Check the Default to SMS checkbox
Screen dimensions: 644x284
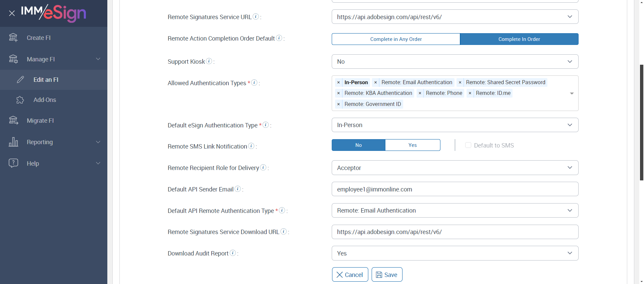click(468, 145)
